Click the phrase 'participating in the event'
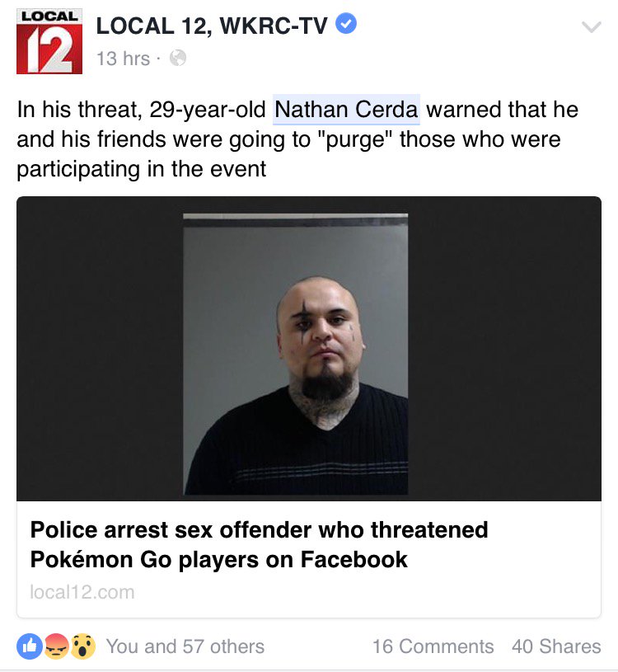Screen dimensions: 618x672 click(142, 169)
